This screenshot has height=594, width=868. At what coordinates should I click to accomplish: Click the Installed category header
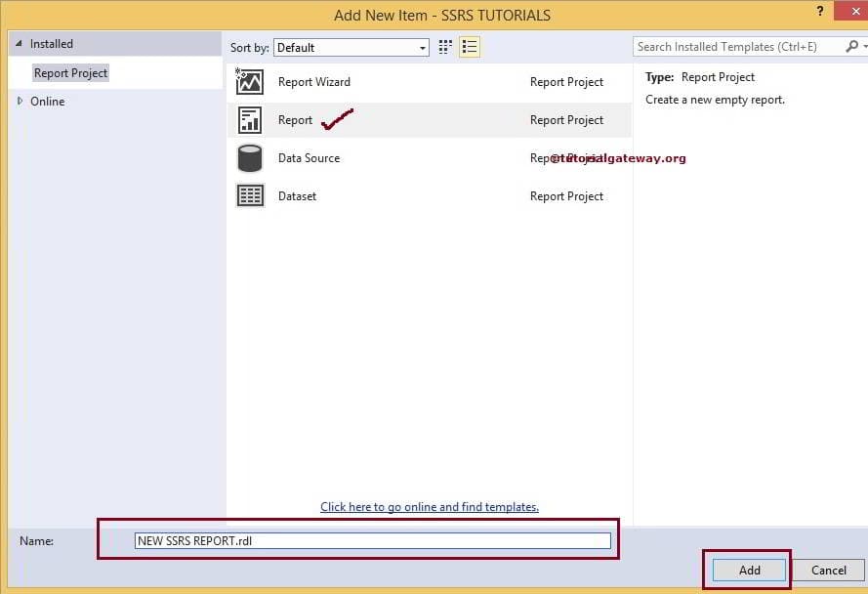(54, 43)
